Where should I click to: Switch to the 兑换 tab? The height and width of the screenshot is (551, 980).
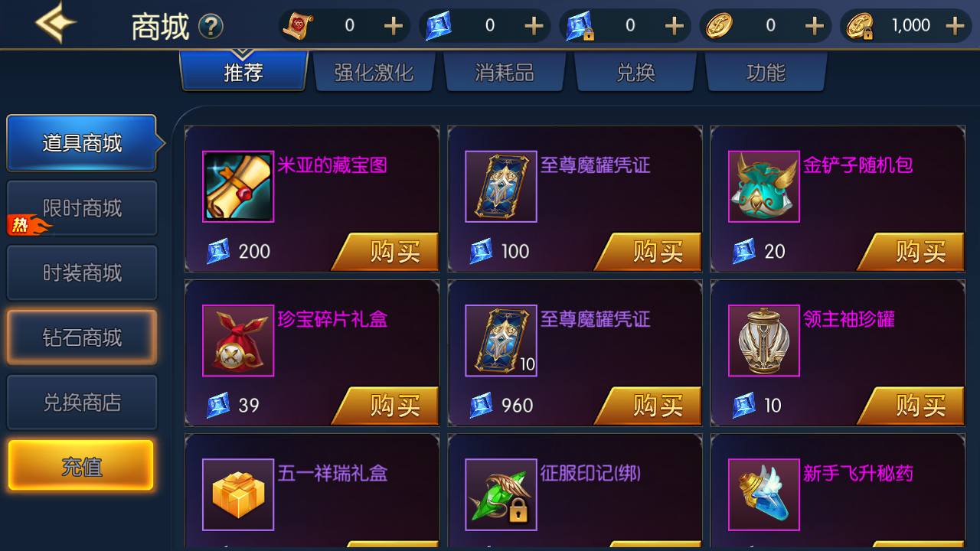[x=635, y=73]
